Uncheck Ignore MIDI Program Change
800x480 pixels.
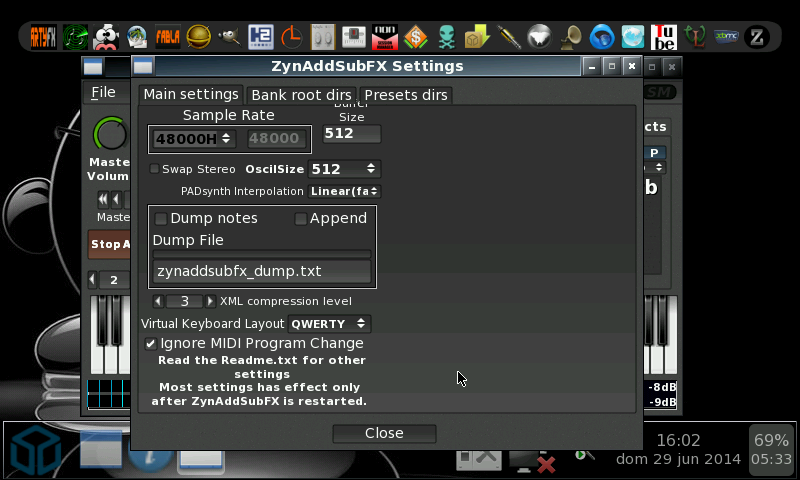[x=150, y=343]
